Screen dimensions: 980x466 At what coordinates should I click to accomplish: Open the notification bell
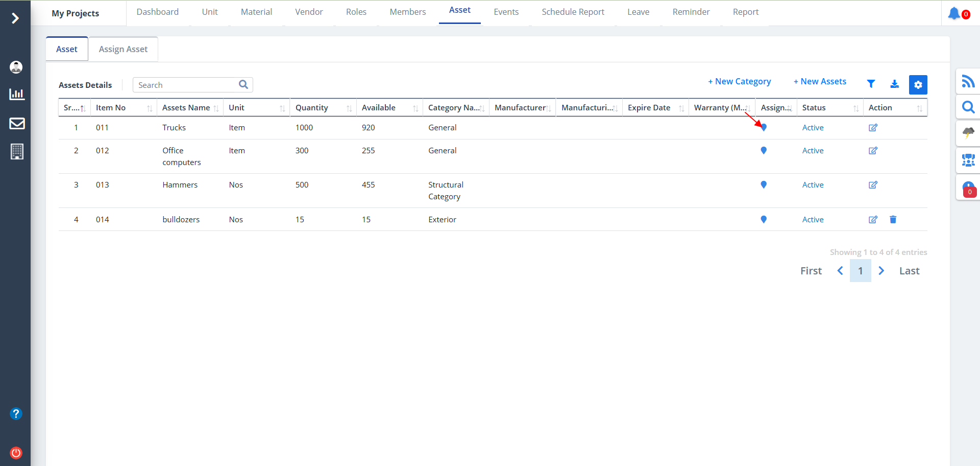pyautogui.click(x=953, y=13)
